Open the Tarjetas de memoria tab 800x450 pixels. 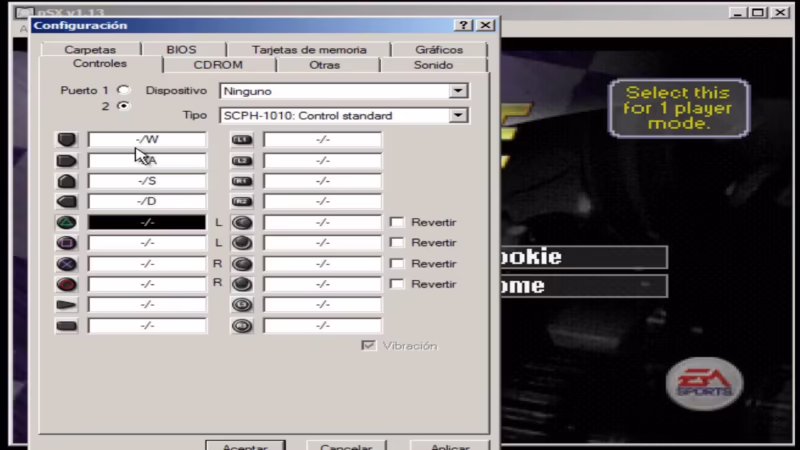tap(309, 49)
